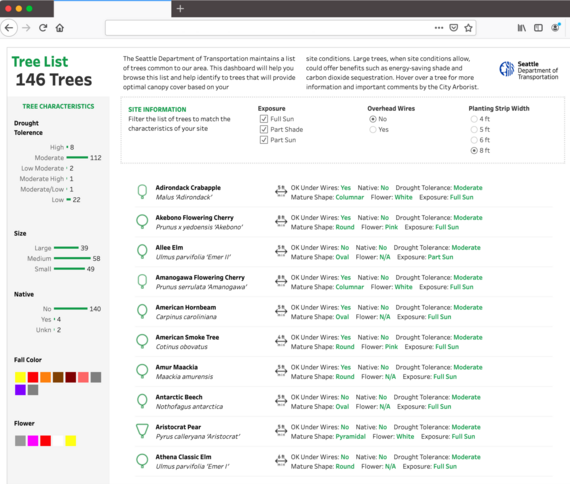Open a new tab with the plus button
Viewport: 570px width, 484px height.
pos(180,8)
